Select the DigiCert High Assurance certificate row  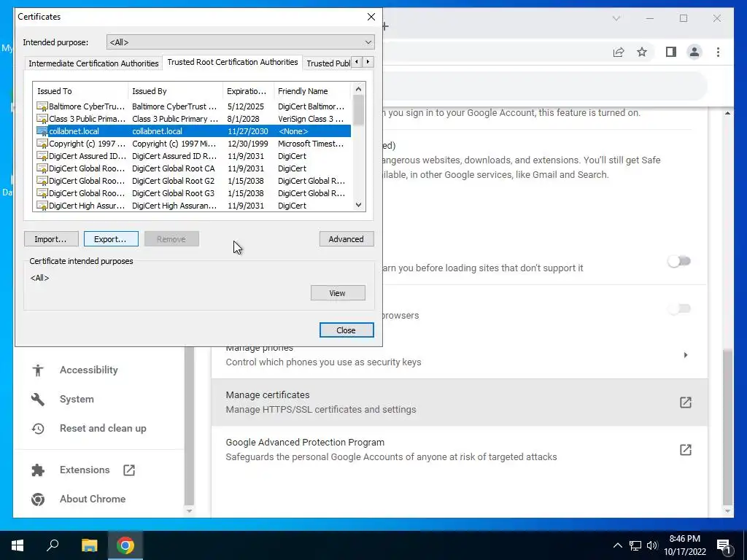tap(193, 205)
